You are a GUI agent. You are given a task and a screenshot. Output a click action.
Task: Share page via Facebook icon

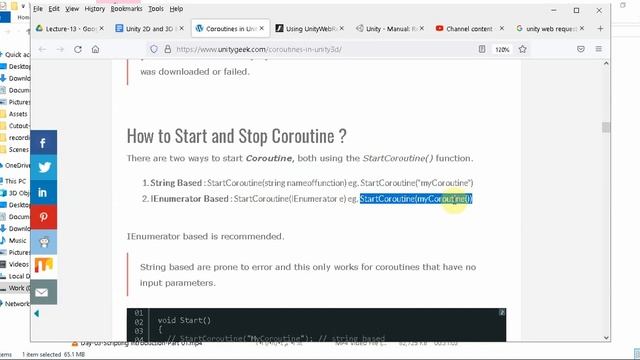tap(43, 143)
